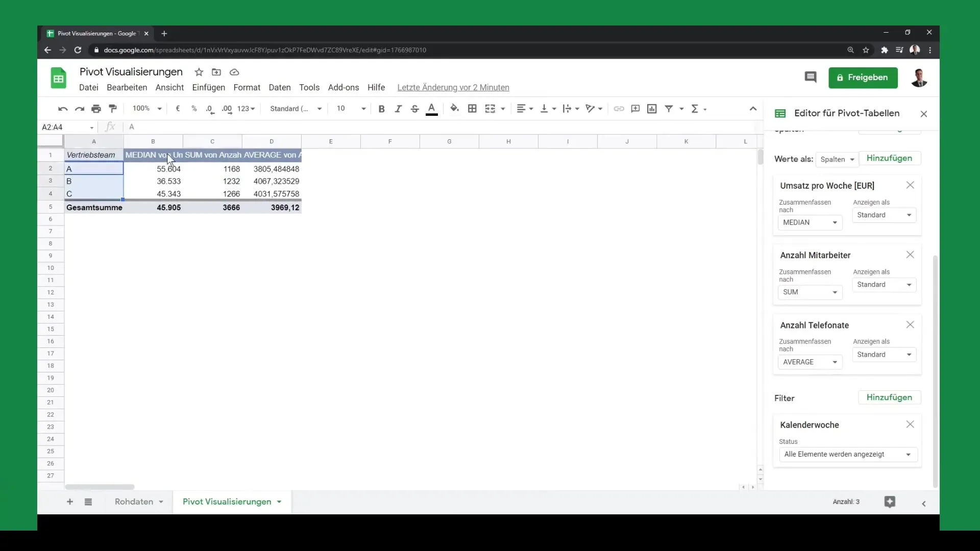
Task: Remove the Kalenderwoche filter
Action: point(910,424)
